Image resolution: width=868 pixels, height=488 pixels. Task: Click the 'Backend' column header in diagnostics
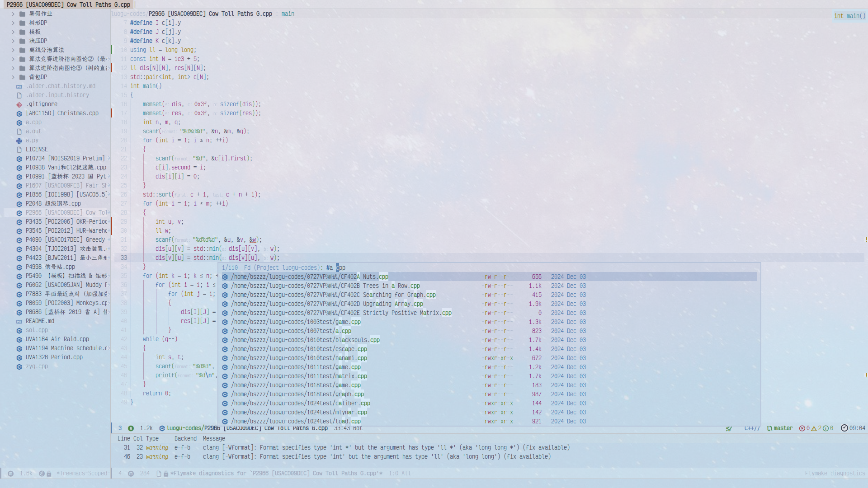click(x=185, y=439)
